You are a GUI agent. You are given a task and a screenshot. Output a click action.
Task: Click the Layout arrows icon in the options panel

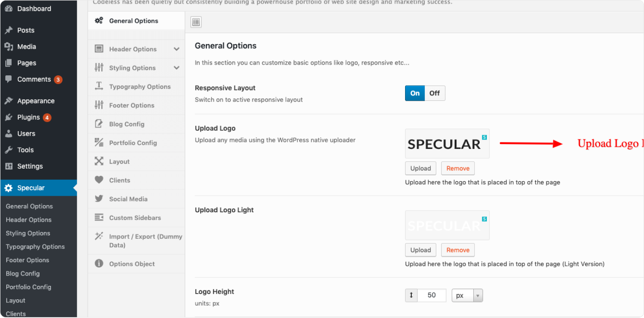99,161
